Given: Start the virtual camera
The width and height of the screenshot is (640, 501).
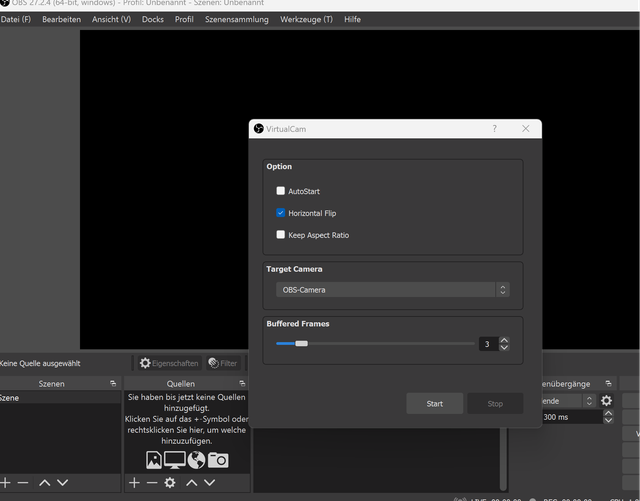Looking at the screenshot, I should point(434,403).
